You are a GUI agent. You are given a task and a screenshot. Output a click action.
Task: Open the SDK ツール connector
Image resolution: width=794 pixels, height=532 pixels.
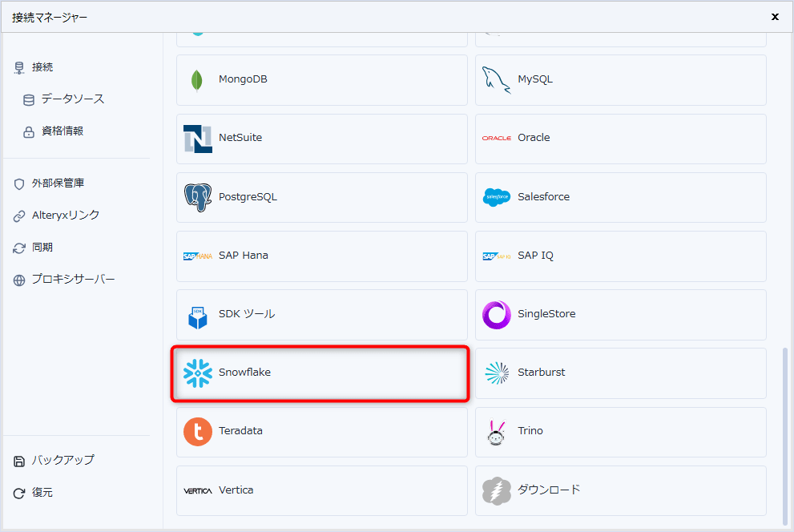click(320, 314)
